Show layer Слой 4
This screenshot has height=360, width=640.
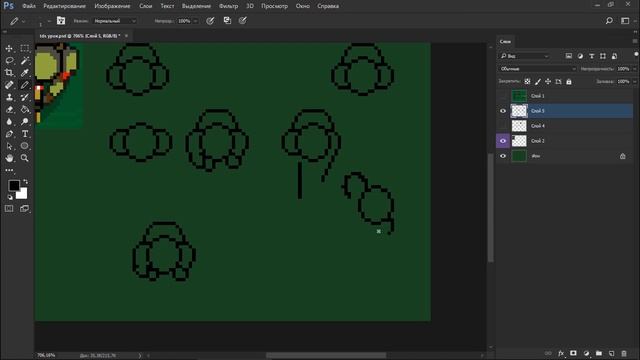point(503,126)
